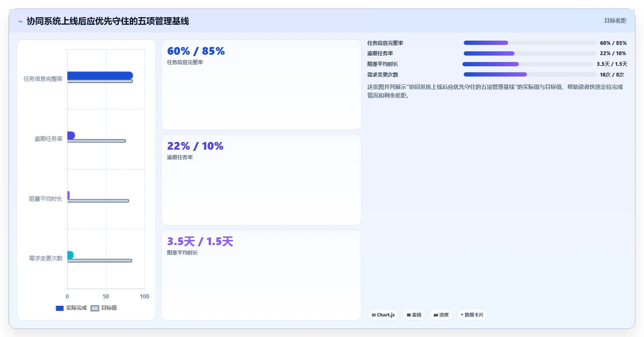Click the 3.5天 / 1.5天 value beside the progress bar
The height and width of the screenshot is (337, 644).
click(x=612, y=64)
